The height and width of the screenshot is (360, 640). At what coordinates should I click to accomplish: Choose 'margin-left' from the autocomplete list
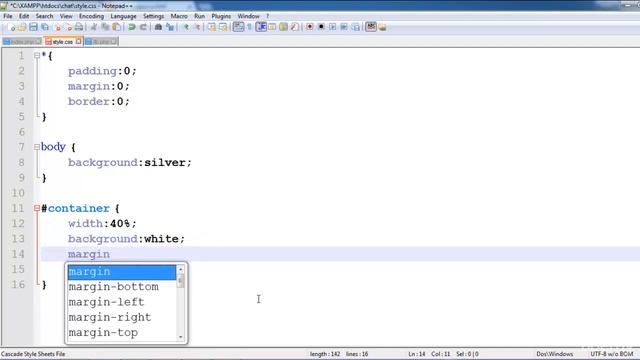point(122,302)
